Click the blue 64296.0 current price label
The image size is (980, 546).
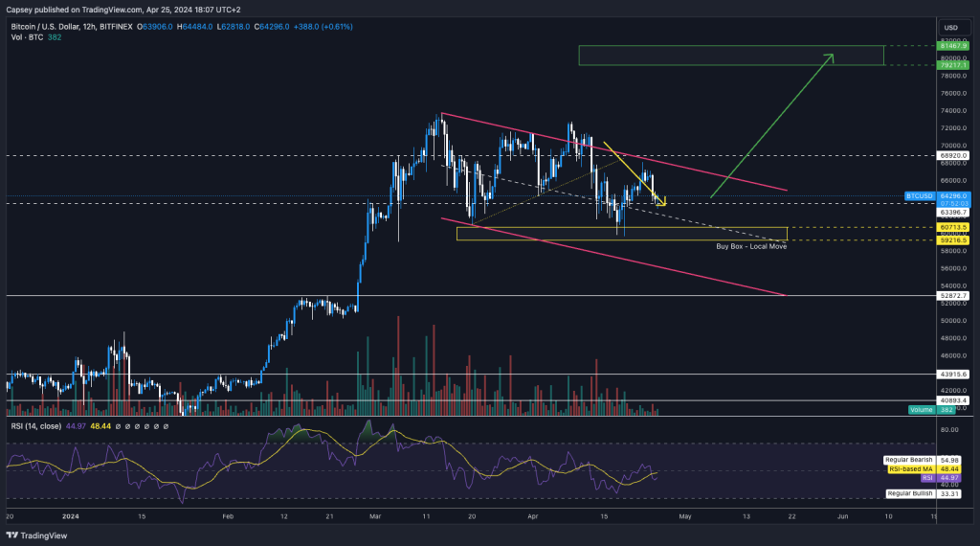point(954,195)
